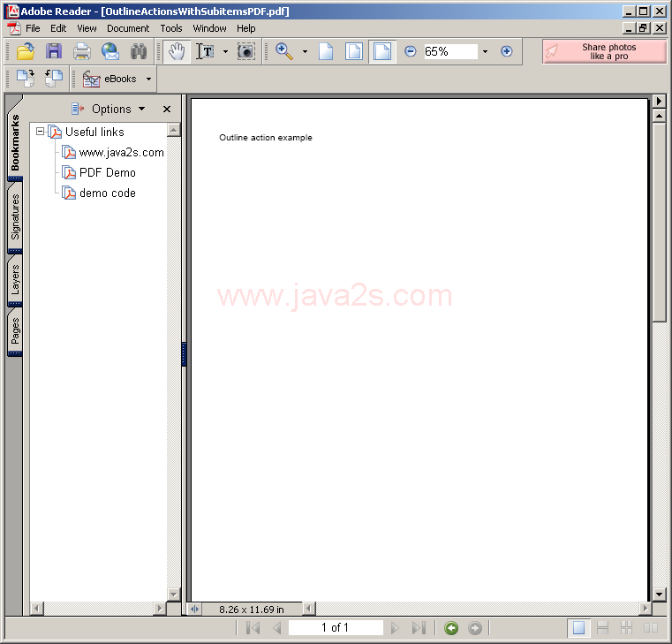Click the Zoom Out minus button
The width and height of the screenshot is (672, 644).
[x=410, y=51]
